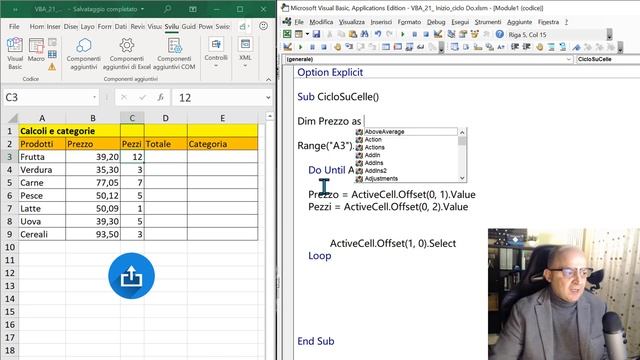Save the project with VBA floppy icon
Screen dimensions: 640x360
[316, 34]
